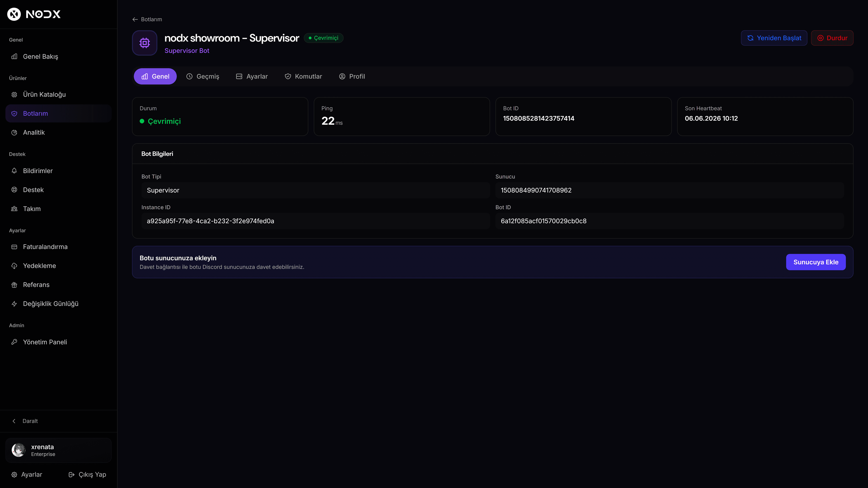Click the Supervisor Bot subtitle
The width and height of the screenshot is (868, 488).
click(x=187, y=51)
